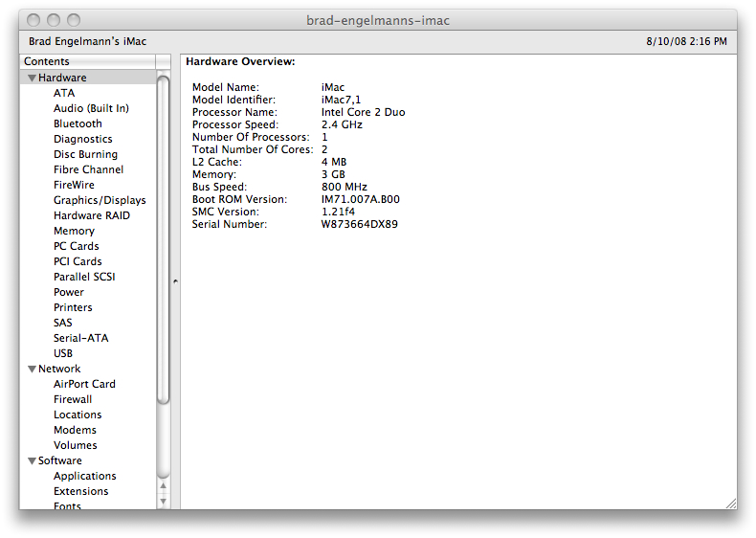Click the serial number W873664DX89

pos(359,224)
